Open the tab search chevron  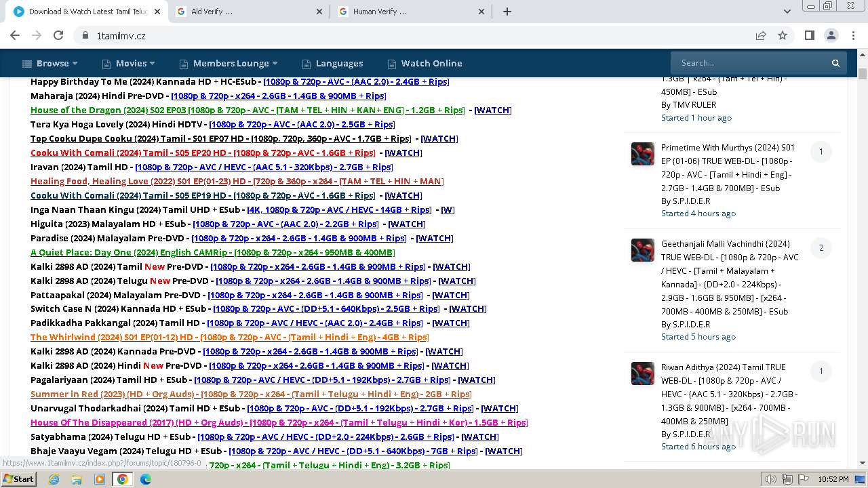[787, 12]
